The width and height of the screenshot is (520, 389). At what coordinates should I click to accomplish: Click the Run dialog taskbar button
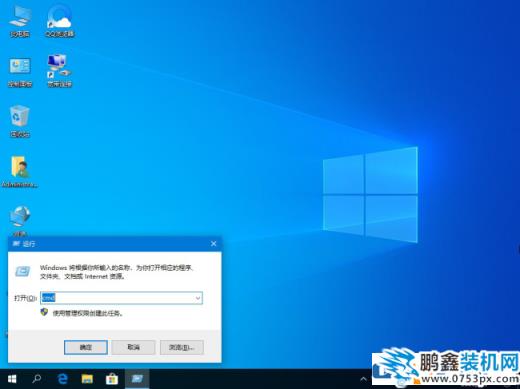coord(137,379)
